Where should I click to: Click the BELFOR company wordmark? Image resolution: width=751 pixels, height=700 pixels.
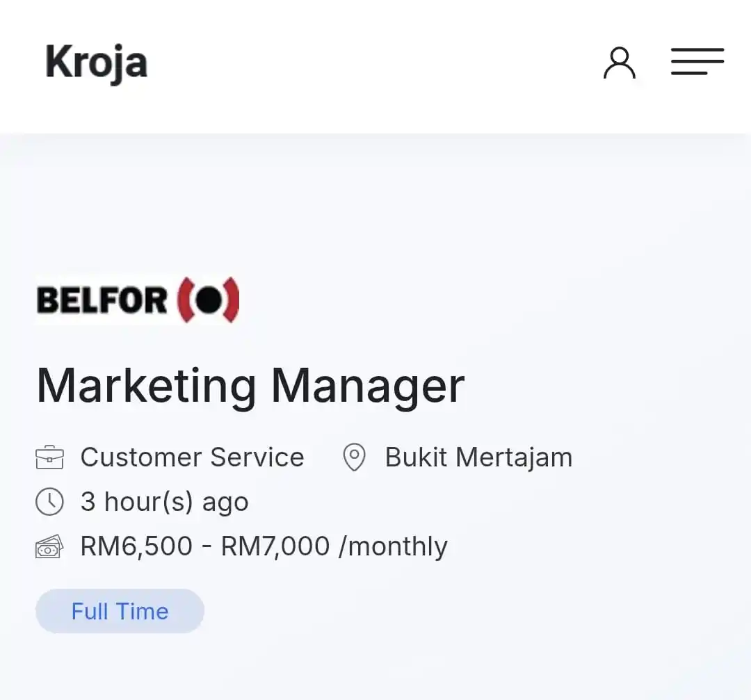click(102, 300)
